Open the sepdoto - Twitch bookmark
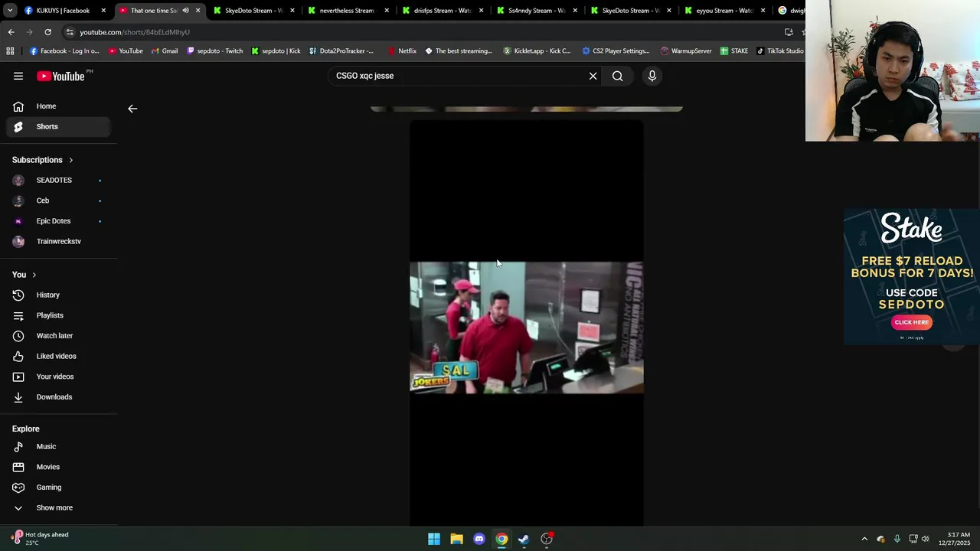 pyautogui.click(x=215, y=51)
